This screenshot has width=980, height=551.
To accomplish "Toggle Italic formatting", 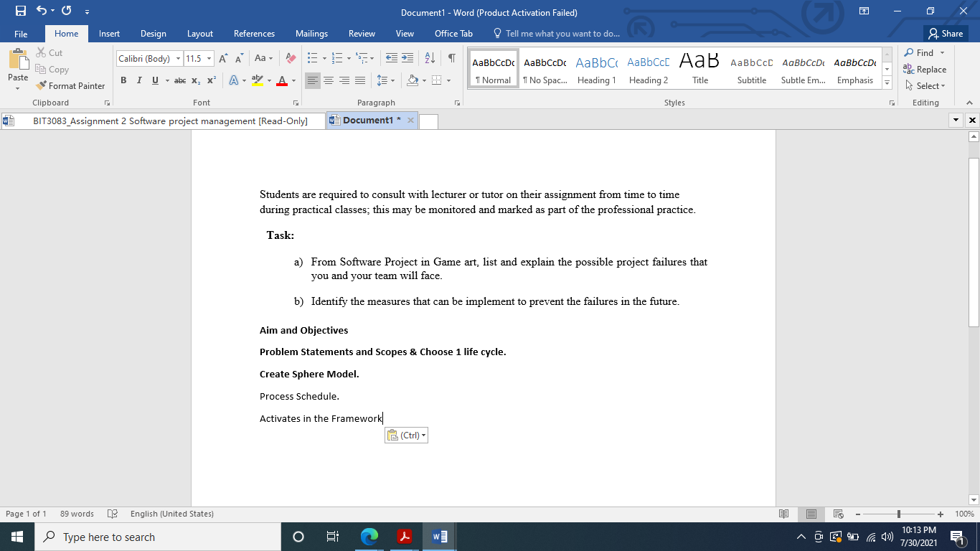I will coord(138,80).
